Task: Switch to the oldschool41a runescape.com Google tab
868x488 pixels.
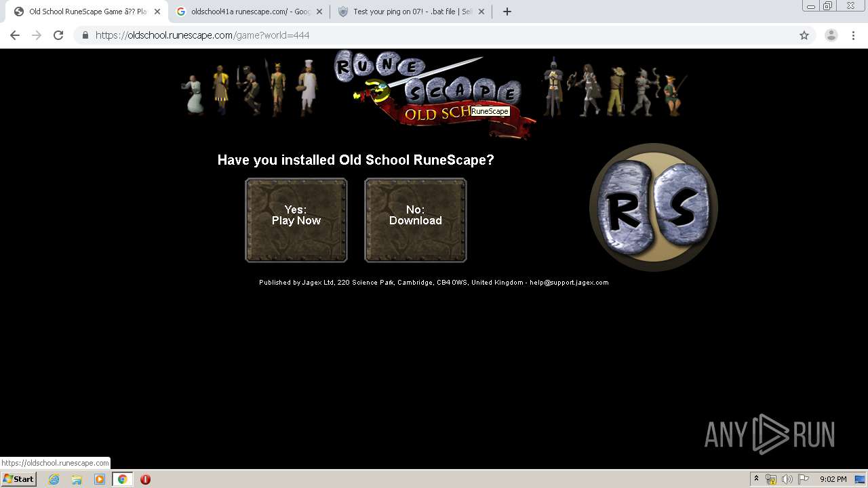Action: pyautogui.click(x=249, y=12)
